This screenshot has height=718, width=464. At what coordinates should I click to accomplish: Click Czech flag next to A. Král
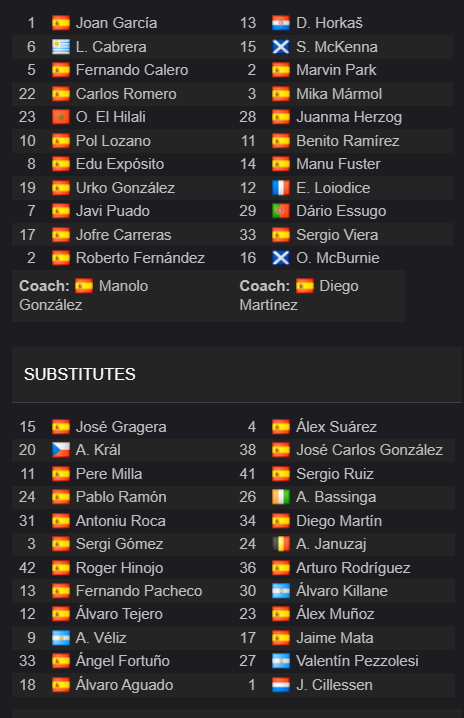pos(60,450)
